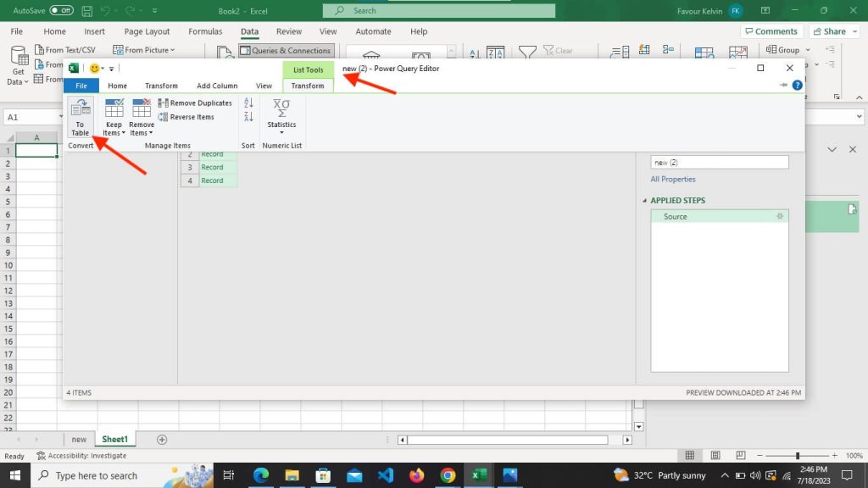Open All Properties for the query
Viewport: 868px width, 488px height.
673,179
